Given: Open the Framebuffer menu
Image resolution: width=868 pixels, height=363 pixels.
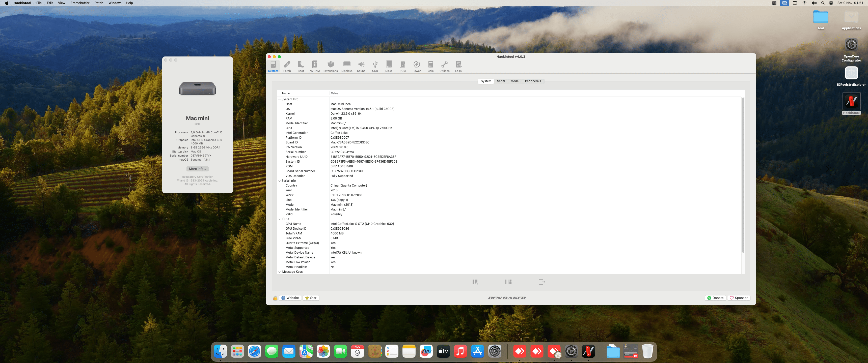Looking at the screenshot, I should click(x=80, y=3).
